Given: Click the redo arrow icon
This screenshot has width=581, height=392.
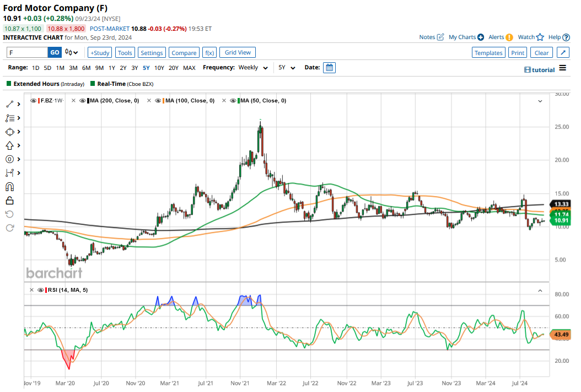Looking at the screenshot, I should 9,228.
